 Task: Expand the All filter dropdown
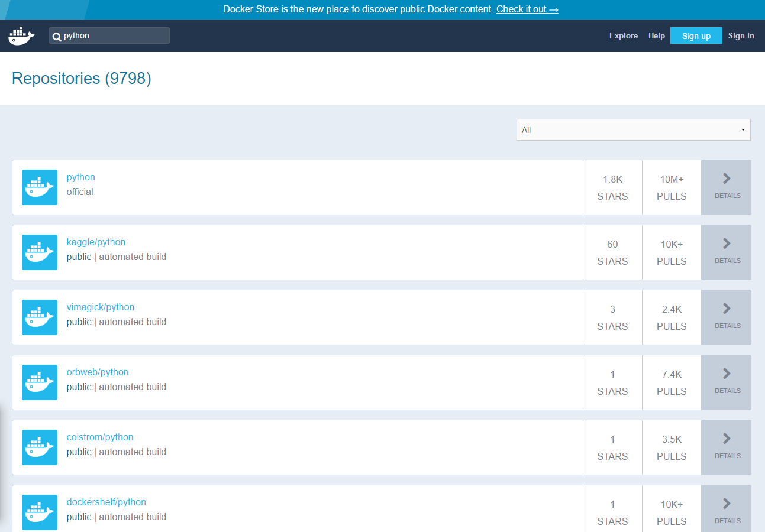coord(633,130)
